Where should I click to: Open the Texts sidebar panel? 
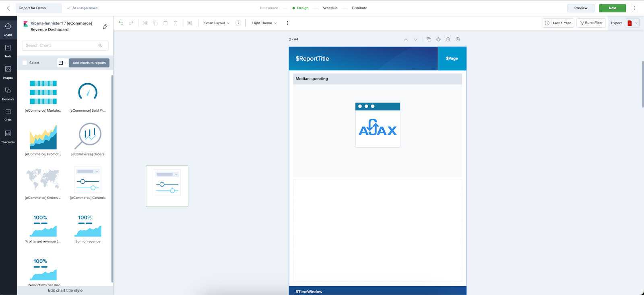[x=8, y=51]
